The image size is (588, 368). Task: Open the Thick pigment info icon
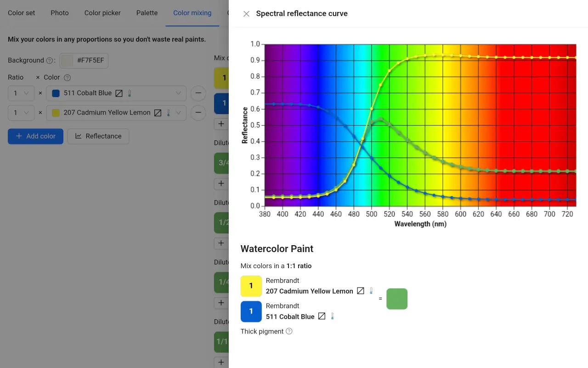(x=289, y=331)
